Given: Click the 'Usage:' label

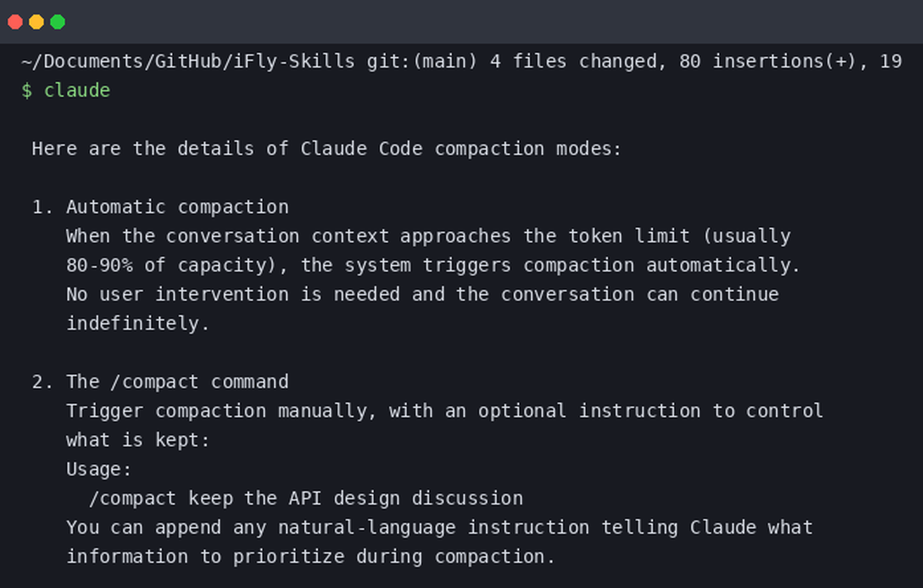Looking at the screenshot, I should point(99,469).
